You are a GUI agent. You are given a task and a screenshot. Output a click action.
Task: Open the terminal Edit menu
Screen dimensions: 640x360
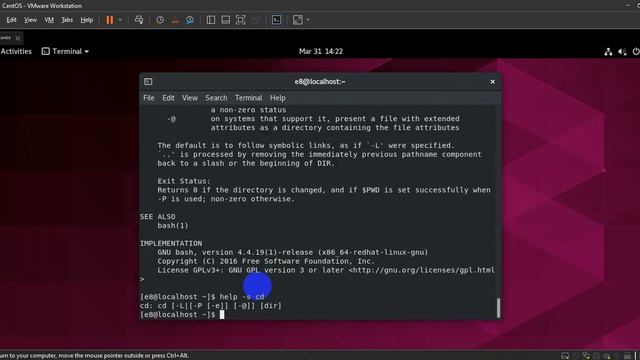pyautogui.click(x=168, y=98)
